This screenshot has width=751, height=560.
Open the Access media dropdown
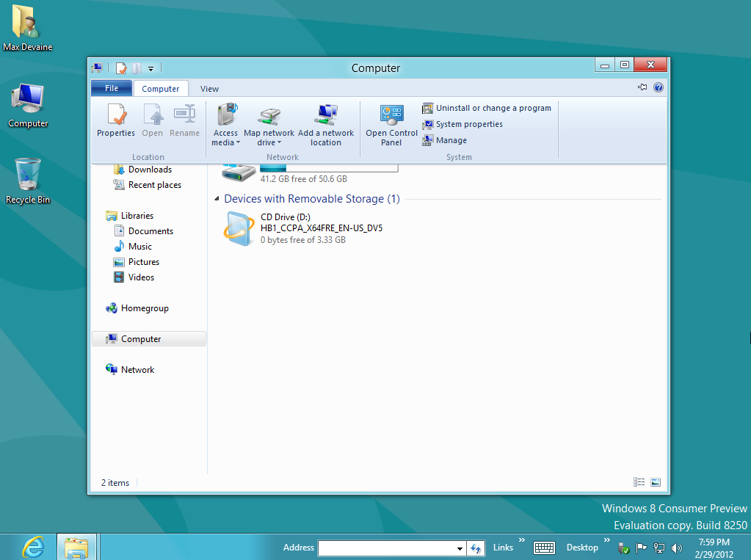[225, 125]
